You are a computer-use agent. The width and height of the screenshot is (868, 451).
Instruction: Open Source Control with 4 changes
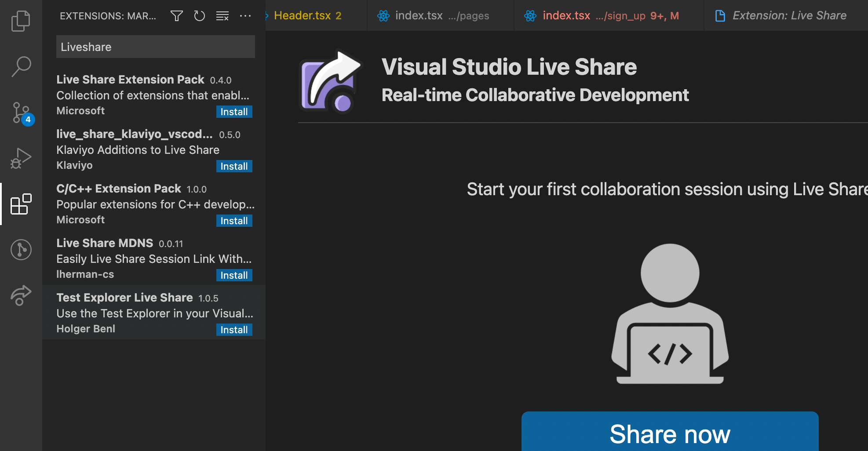22,113
